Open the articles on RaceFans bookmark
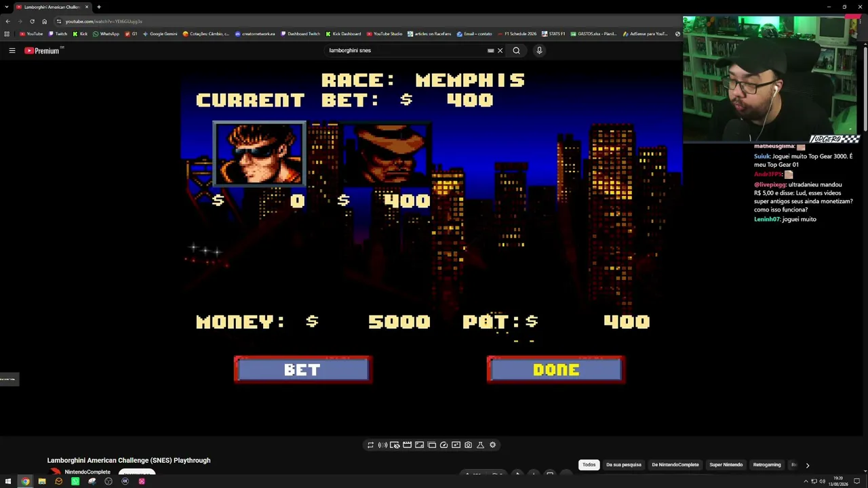Image resolution: width=868 pixels, height=488 pixels. (x=429, y=33)
